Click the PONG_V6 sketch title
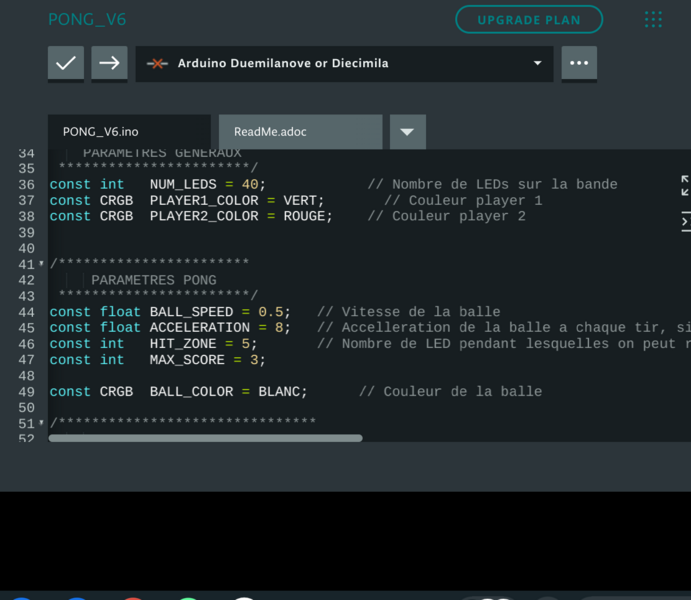This screenshot has width=691, height=600. [x=87, y=20]
